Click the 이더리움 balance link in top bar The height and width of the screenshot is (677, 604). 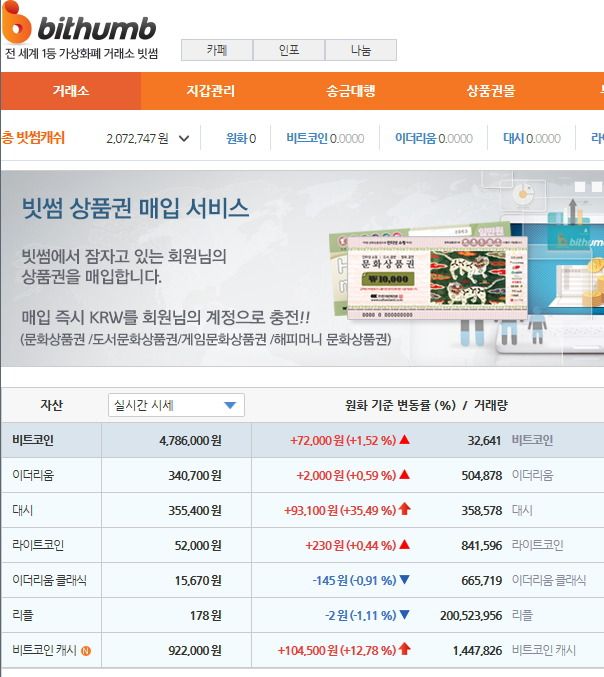click(x=433, y=138)
